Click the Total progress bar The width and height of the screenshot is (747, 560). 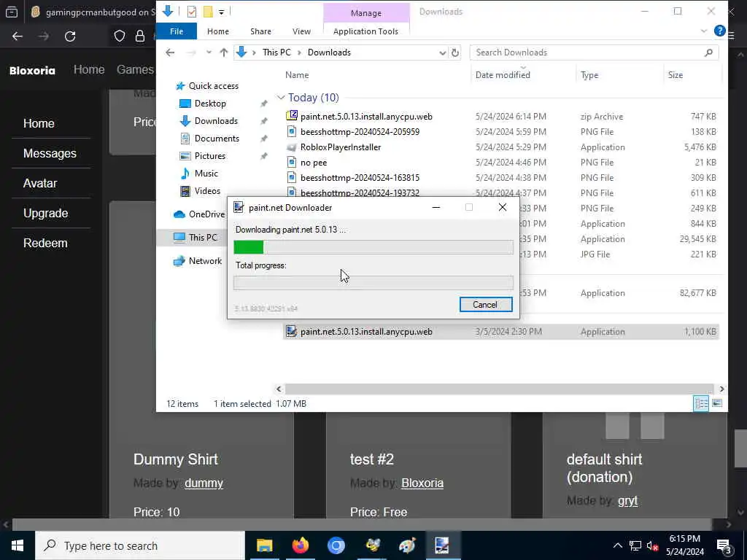(x=373, y=283)
